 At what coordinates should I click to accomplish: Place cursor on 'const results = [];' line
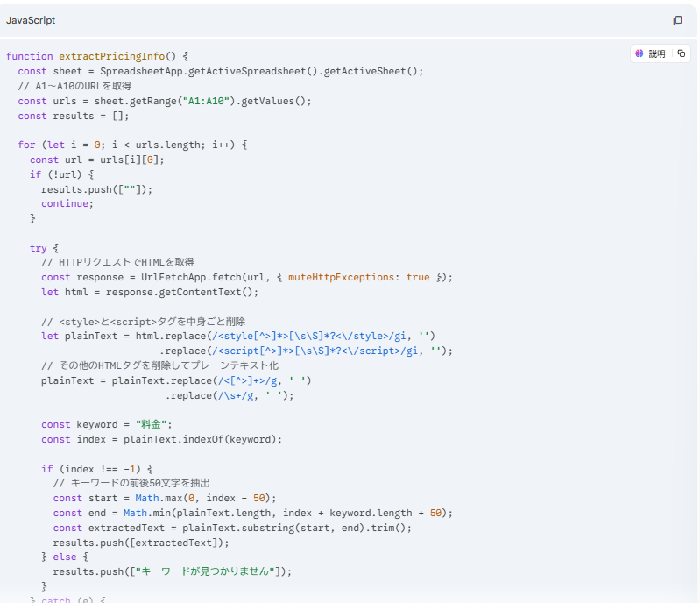click(73, 116)
